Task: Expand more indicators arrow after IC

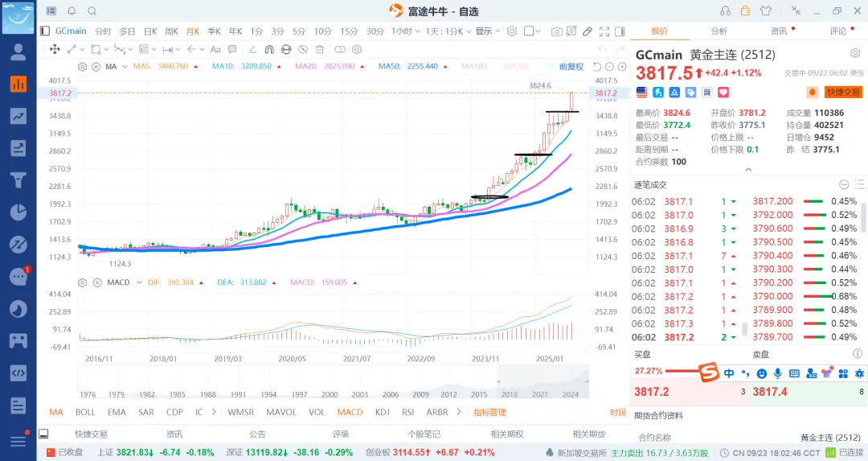Action: coord(214,412)
